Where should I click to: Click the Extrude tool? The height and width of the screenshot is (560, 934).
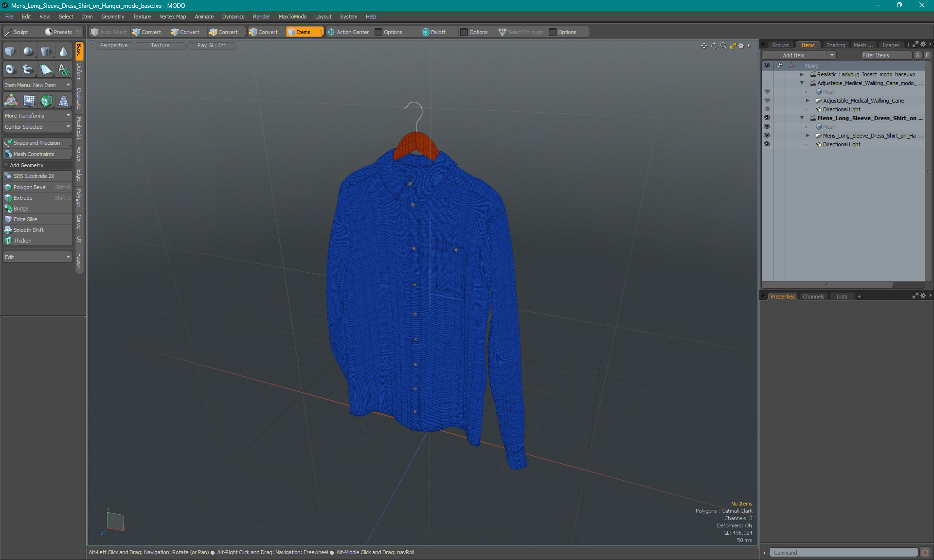(38, 198)
